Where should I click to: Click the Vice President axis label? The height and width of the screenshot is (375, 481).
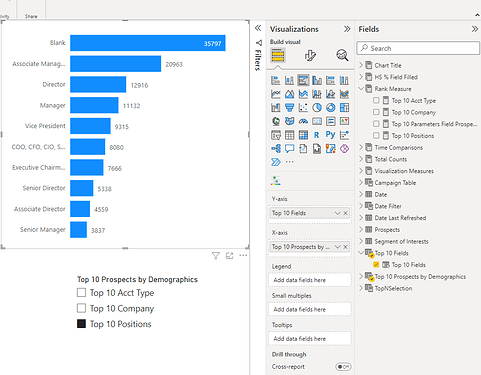pyautogui.click(x=45, y=126)
